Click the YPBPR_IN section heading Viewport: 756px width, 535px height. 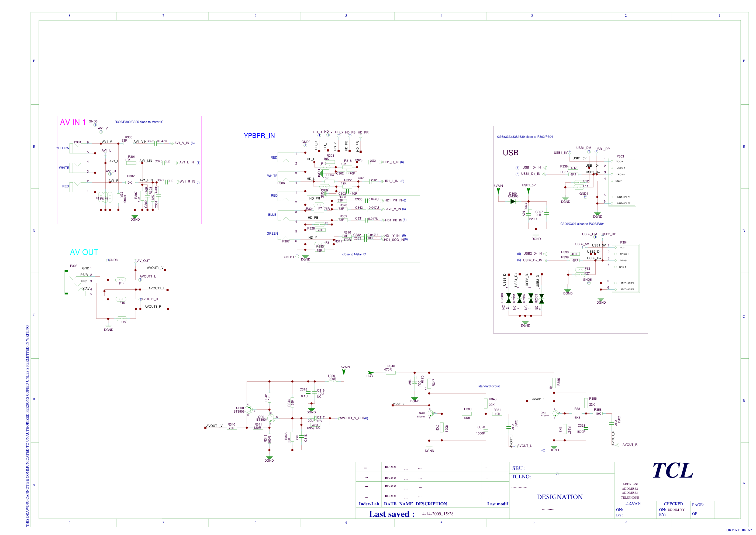click(259, 135)
